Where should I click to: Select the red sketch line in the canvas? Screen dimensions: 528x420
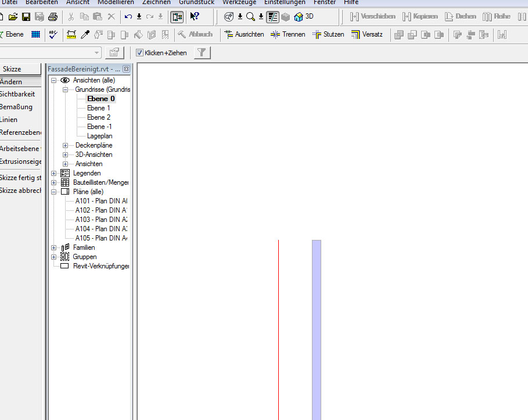point(278,330)
